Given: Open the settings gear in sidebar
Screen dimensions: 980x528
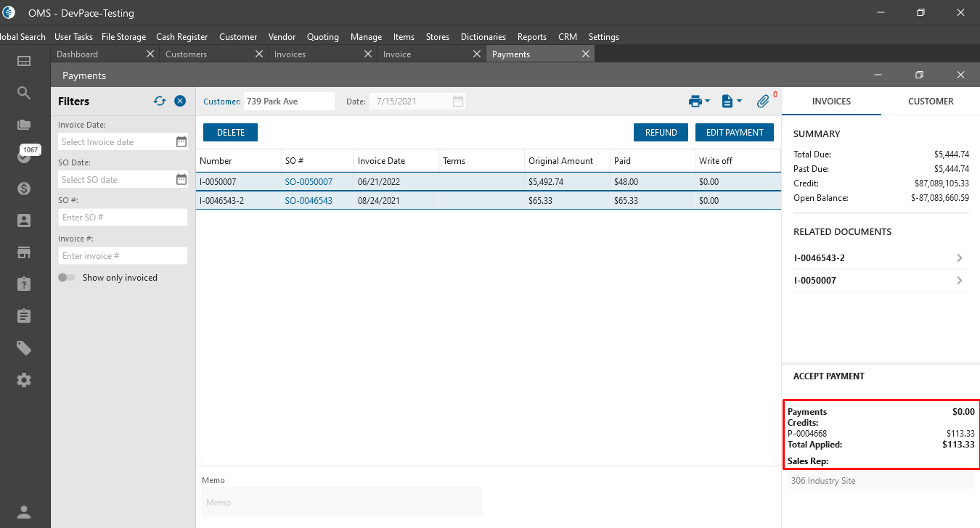Looking at the screenshot, I should click(x=24, y=380).
